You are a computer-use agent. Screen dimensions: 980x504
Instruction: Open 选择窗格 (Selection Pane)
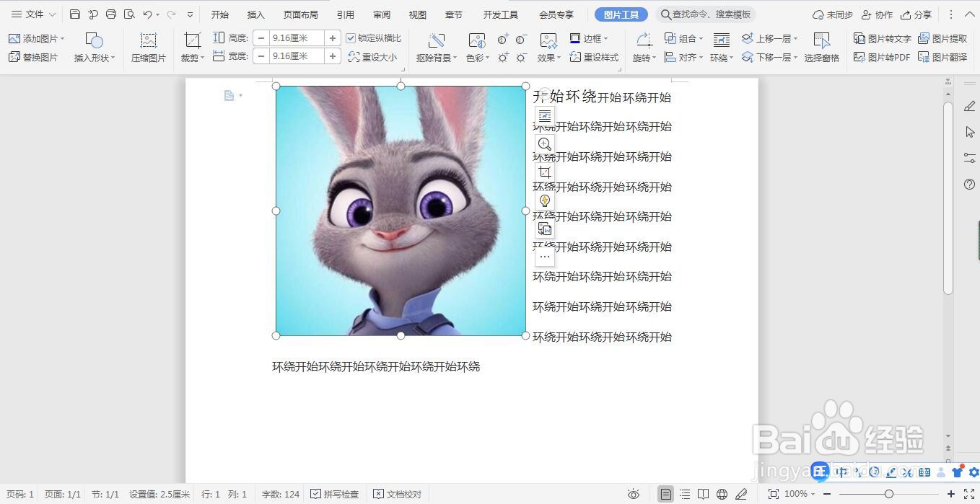(x=821, y=48)
